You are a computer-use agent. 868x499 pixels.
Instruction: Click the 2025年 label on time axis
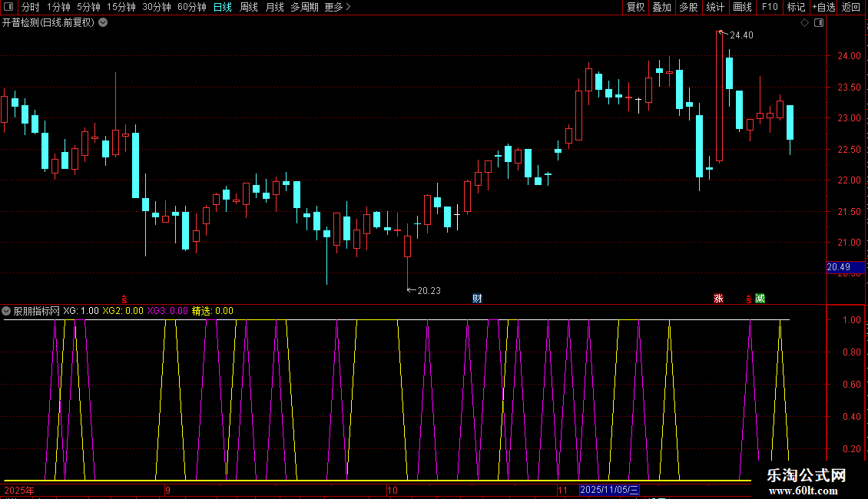tap(19, 490)
